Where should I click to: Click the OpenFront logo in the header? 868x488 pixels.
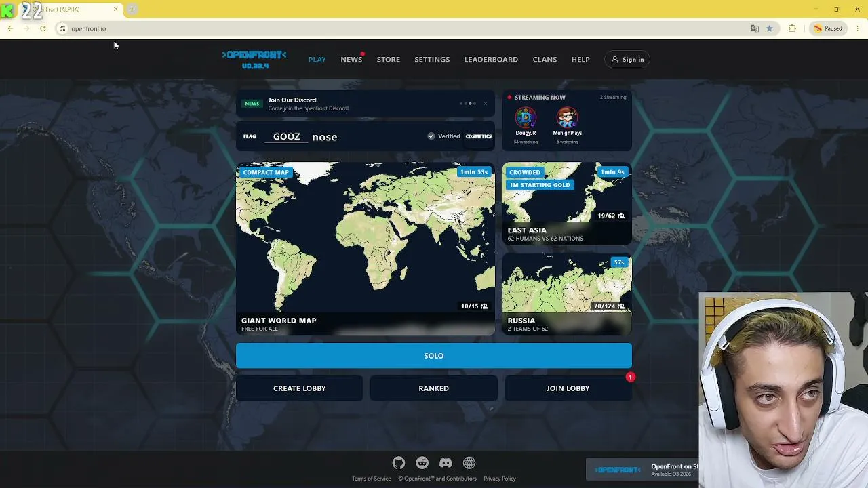point(254,59)
